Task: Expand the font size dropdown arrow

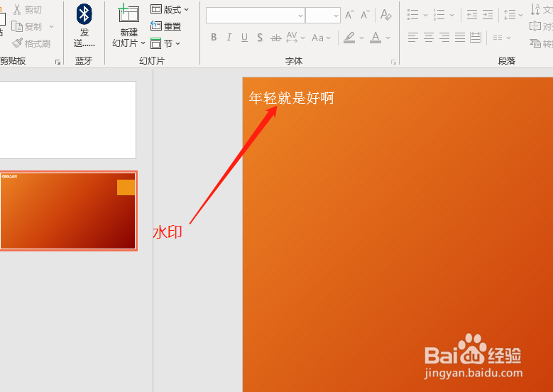Action: click(336, 16)
